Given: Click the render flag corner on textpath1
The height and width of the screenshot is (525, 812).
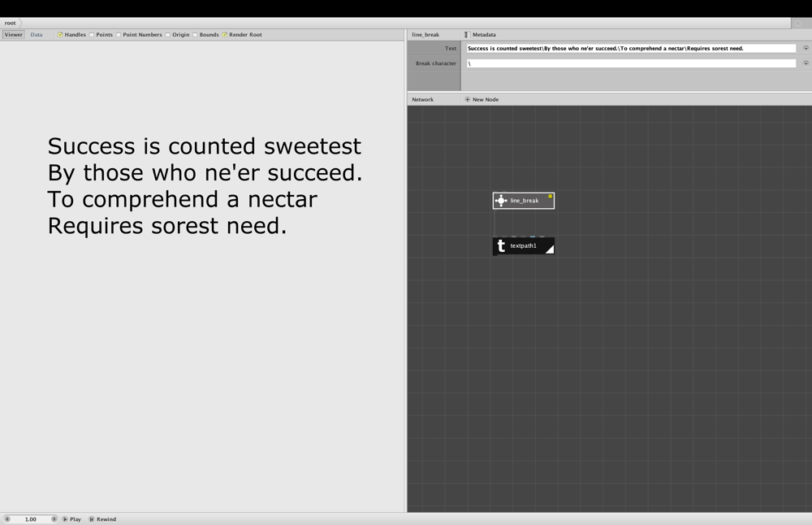Looking at the screenshot, I should (551, 249).
